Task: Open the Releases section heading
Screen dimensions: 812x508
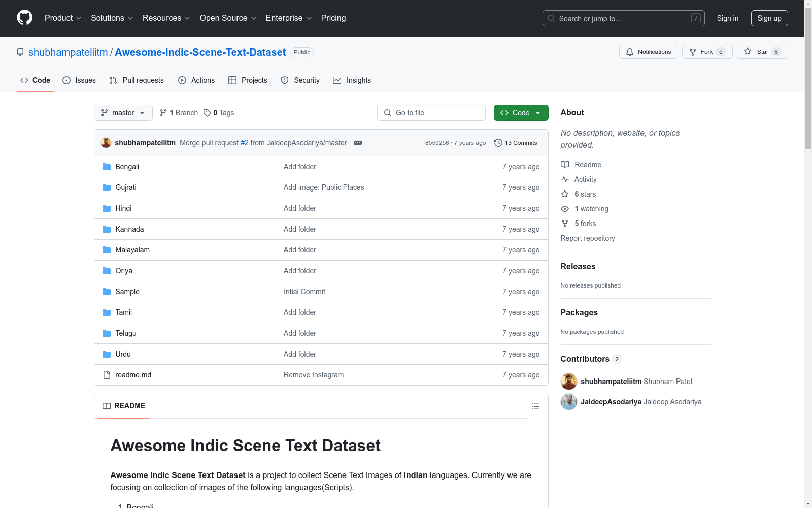Action: 578,267
